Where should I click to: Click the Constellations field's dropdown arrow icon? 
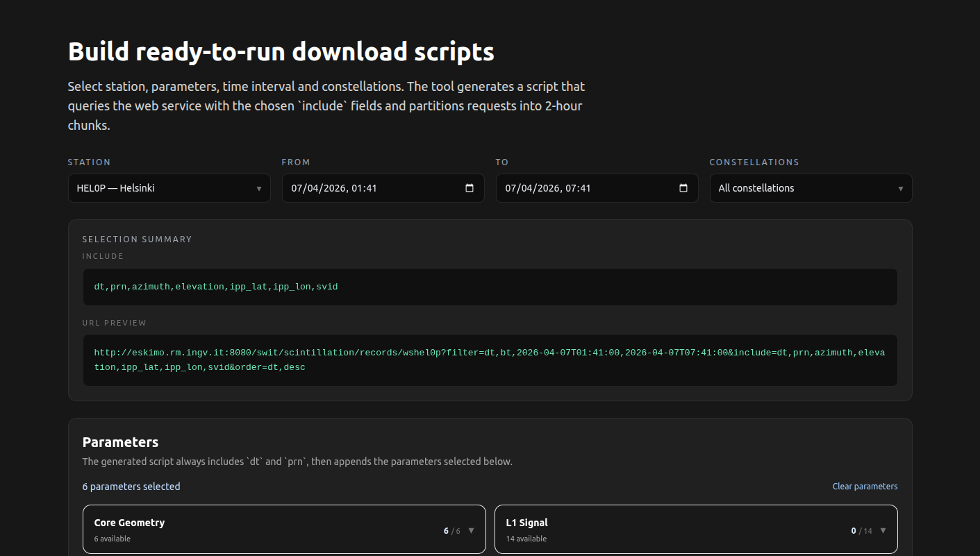coord(900,188)
